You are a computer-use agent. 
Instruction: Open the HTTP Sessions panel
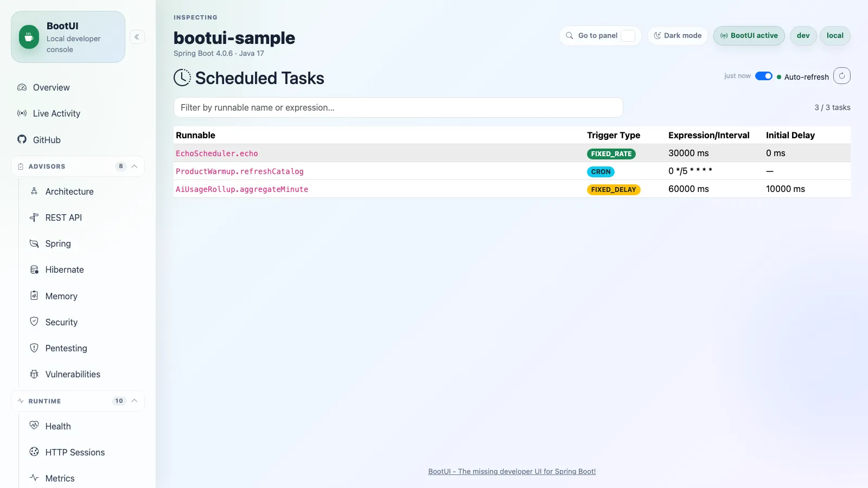(75, 452)
